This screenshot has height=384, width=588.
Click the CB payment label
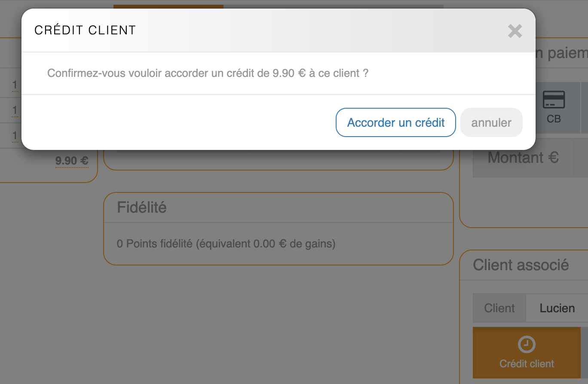point(554,119)
